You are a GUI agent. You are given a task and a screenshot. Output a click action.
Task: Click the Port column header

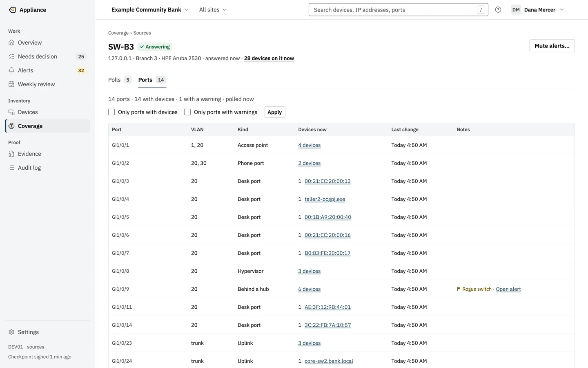pyautogui.click(x=117, y=130)
